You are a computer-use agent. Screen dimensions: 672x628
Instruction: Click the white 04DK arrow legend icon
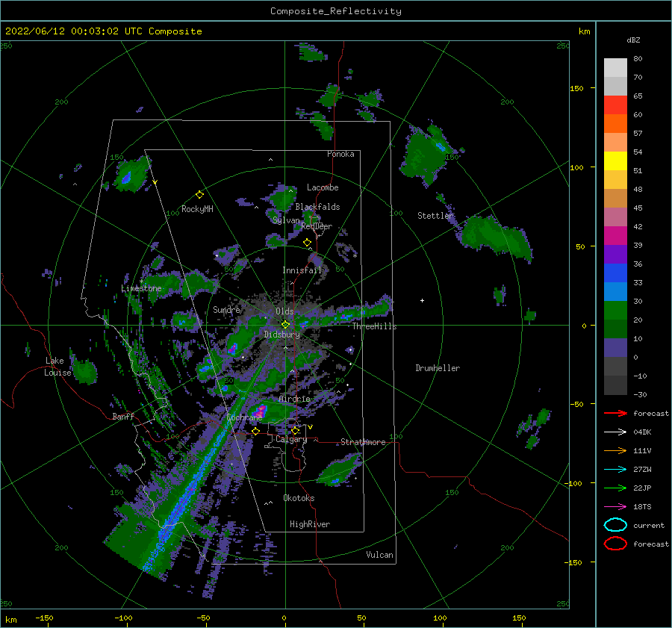coord(615,432)
